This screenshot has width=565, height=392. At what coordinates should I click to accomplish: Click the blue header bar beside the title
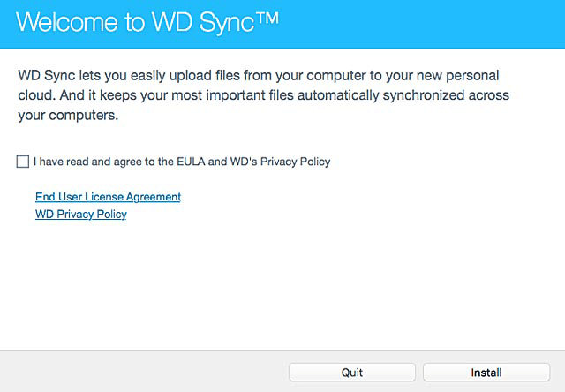click(x=424, y=24)
